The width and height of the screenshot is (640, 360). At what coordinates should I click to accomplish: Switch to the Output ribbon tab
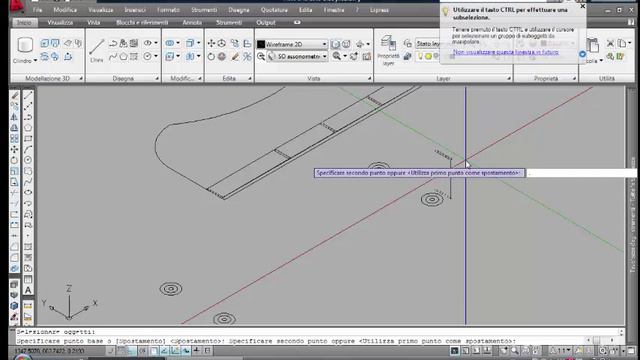coord(266,22)
